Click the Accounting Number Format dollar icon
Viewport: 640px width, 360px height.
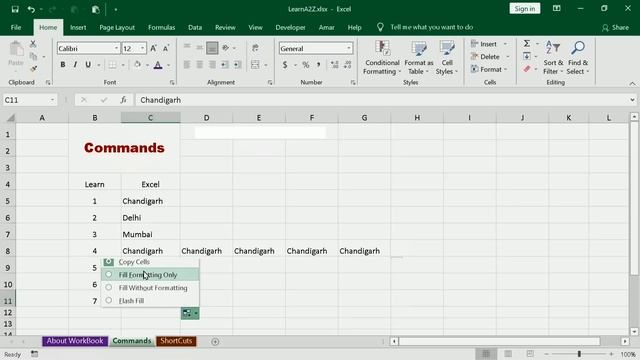pos(285,64)
